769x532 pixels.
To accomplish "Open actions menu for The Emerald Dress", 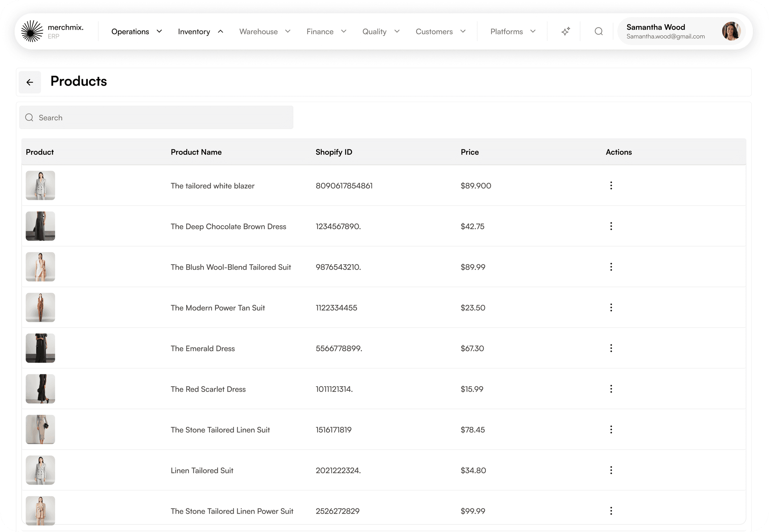I will coord(611,348).
